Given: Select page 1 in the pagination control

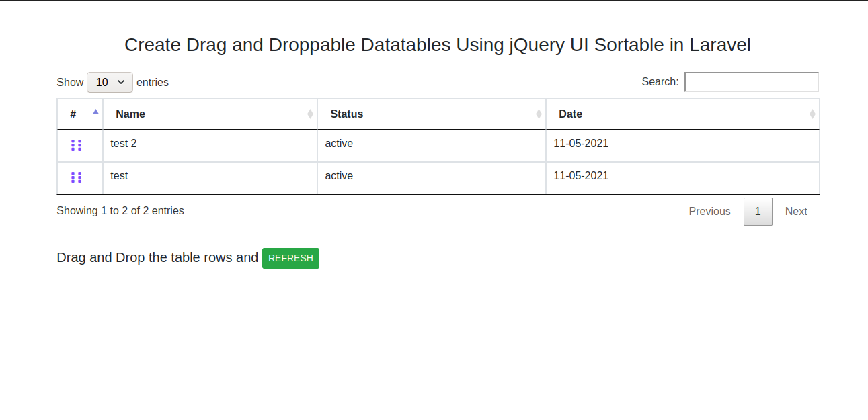Looking at the screenshot, I should click(758, 211).
